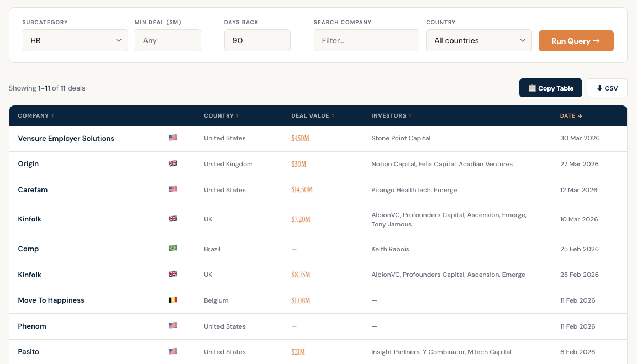This screenshot has width=637, height=364.
Task: Click the Brazil flag beside Comp
Action: [172, 247]
